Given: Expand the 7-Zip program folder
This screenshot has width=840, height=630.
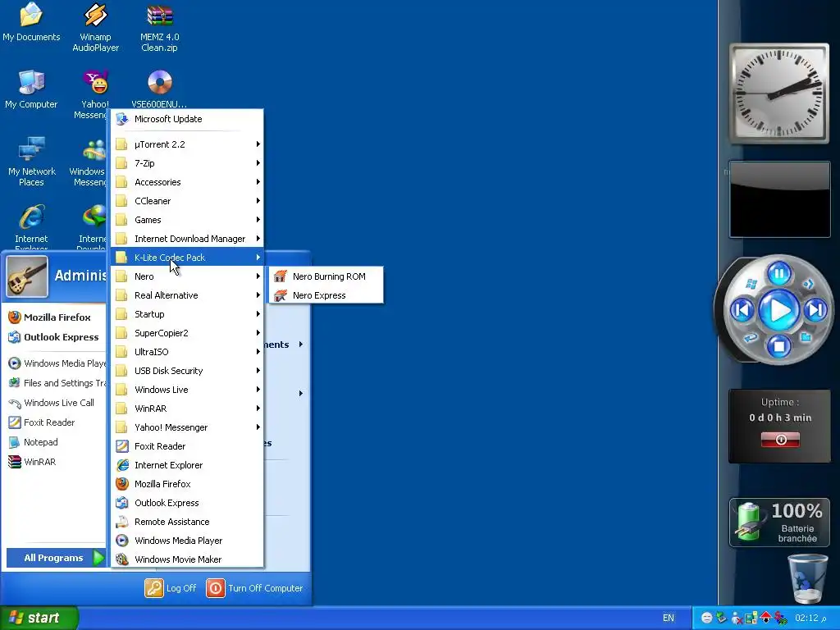Looking at the screenshot, I should (x=188, y=163).
